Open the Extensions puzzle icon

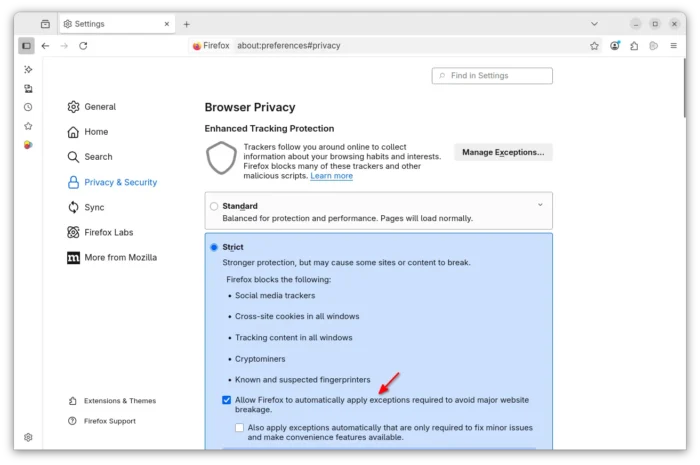tap(634, 46)
